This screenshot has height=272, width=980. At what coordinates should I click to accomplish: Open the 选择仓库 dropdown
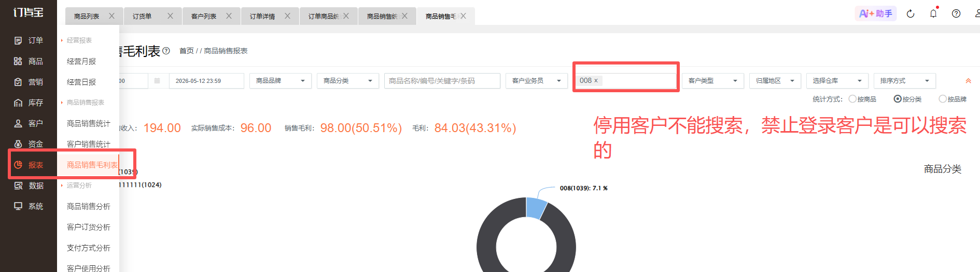[837, 81]
